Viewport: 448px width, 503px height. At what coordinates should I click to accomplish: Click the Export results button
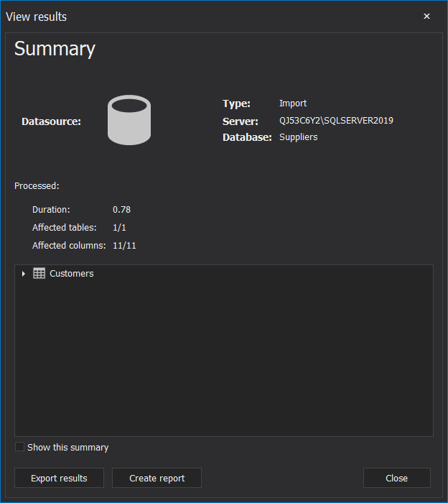point(59,478)
